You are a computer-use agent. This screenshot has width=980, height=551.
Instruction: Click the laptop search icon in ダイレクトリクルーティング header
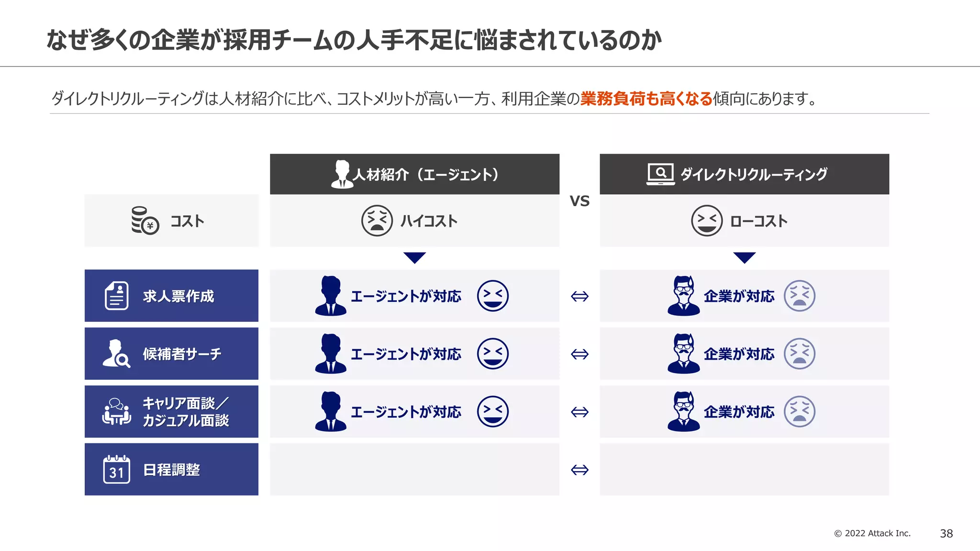click(x=660, y=174)
